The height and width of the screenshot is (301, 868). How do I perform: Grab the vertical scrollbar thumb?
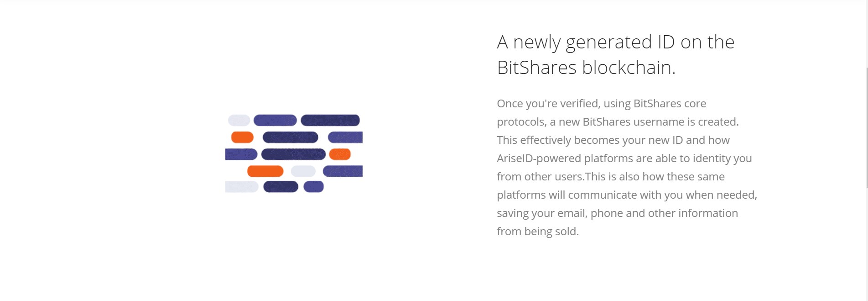click(867, 128)
